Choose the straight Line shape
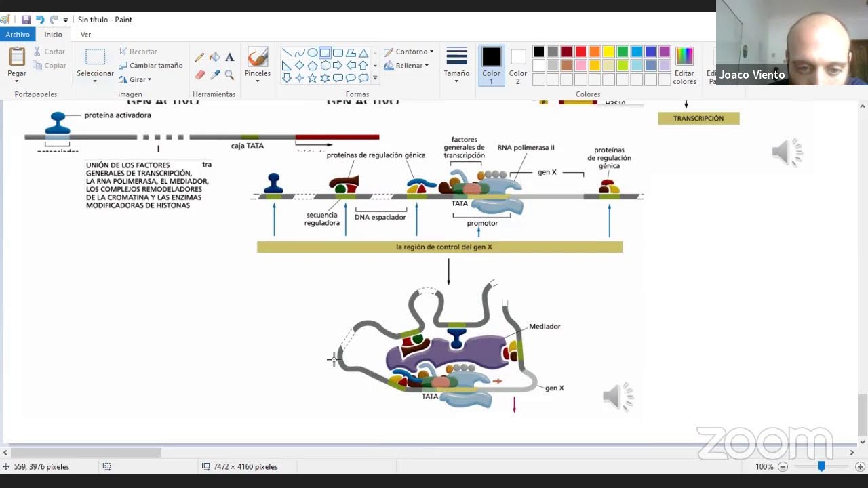Image resolution: width=868 pixels, height=488 pixels. [287, 53]
